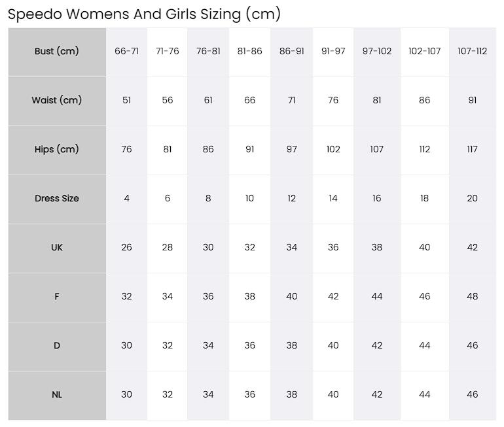Click dress size 20 cell
The image size is (504, 427).
[473, 199]
